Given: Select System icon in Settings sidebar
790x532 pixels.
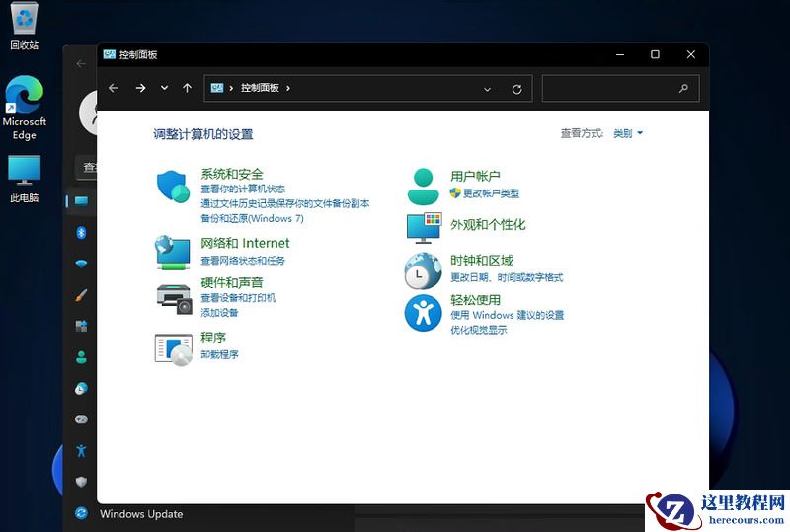Looking at the screenshot, I should [x=81, y=201].
